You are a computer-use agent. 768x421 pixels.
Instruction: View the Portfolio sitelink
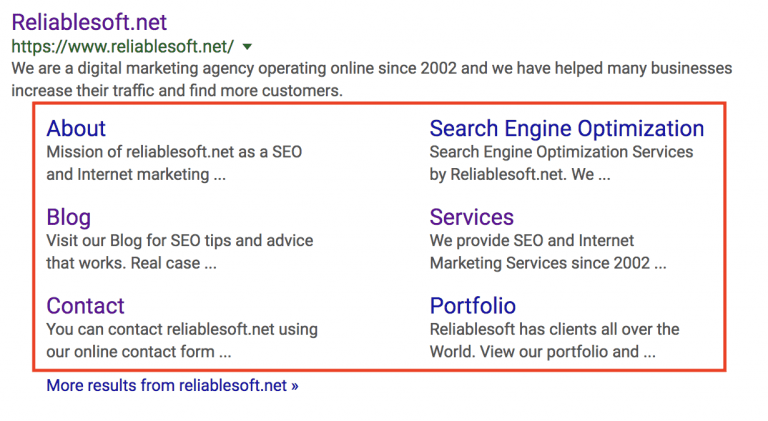point(472,306)
